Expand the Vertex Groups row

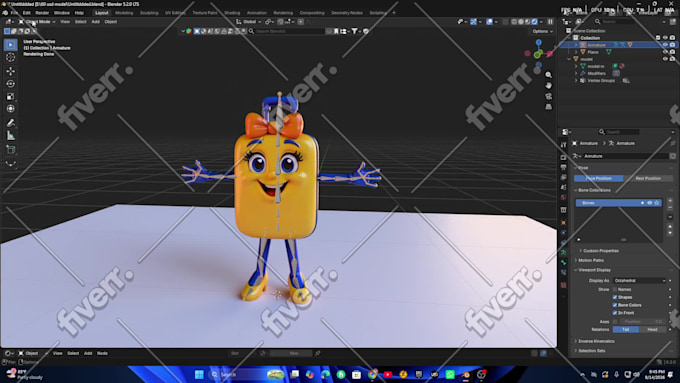point(576,81)
